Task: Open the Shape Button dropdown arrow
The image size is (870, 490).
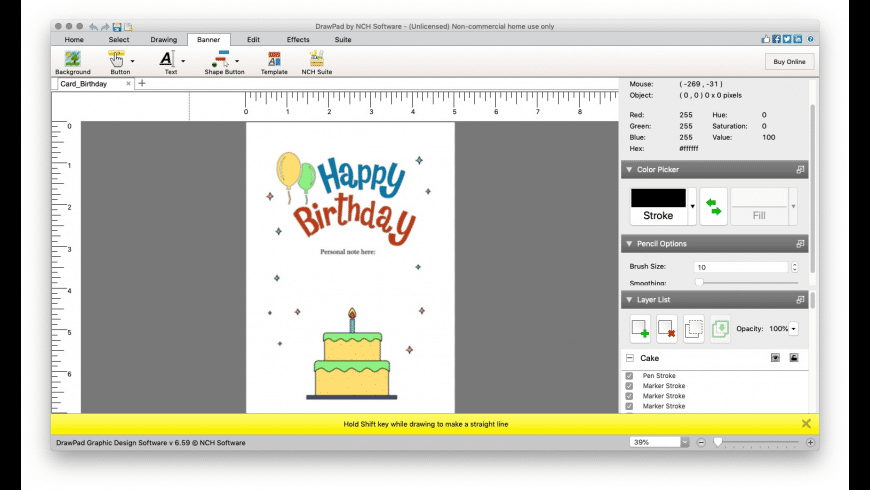Action: 237,61
